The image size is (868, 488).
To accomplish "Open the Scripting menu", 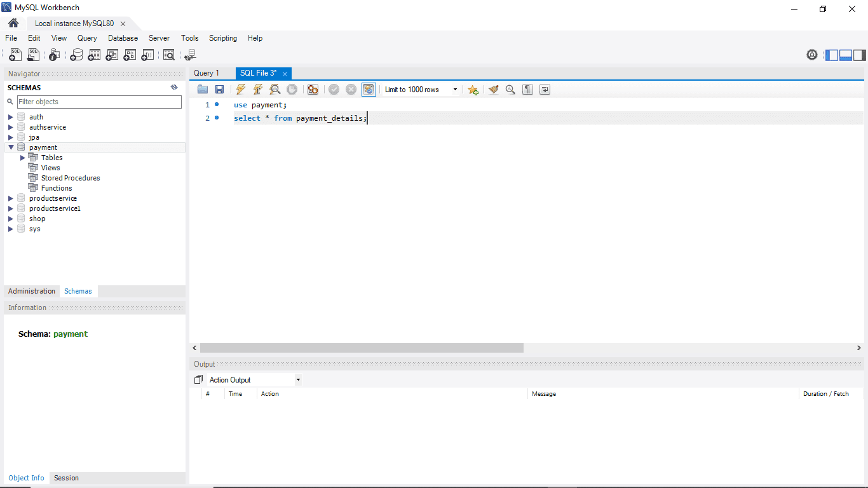I will click(x=223, y=38).
